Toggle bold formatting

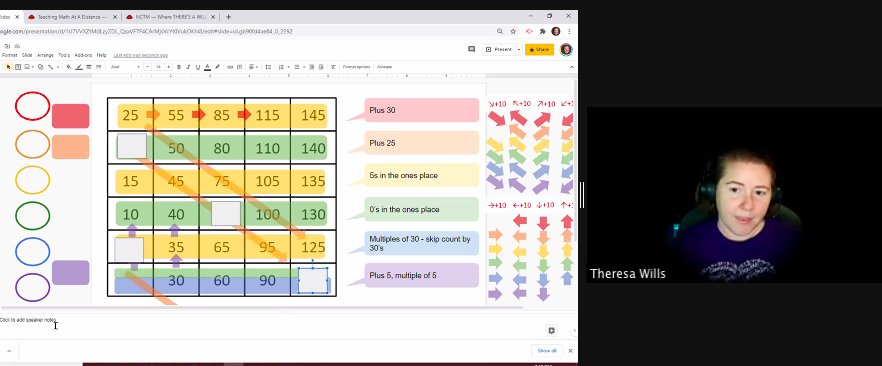pos(179,67)
